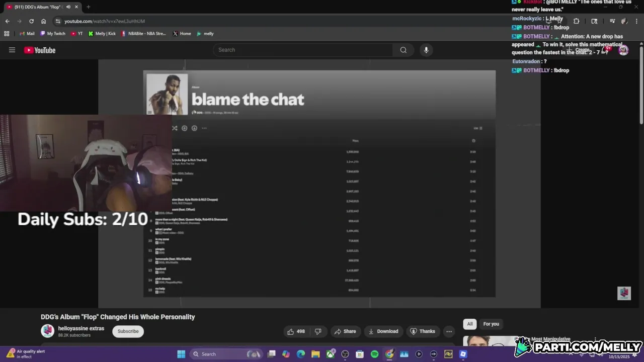Viewport: 644px width, 362px height.
Task: Open a new browser tab
Action: point(88,7)
